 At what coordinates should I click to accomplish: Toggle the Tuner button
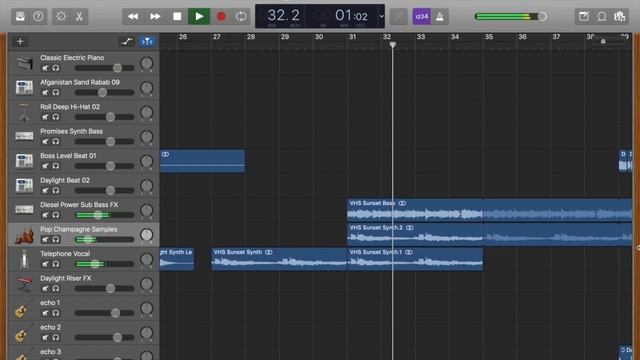(x=398, y=16)
